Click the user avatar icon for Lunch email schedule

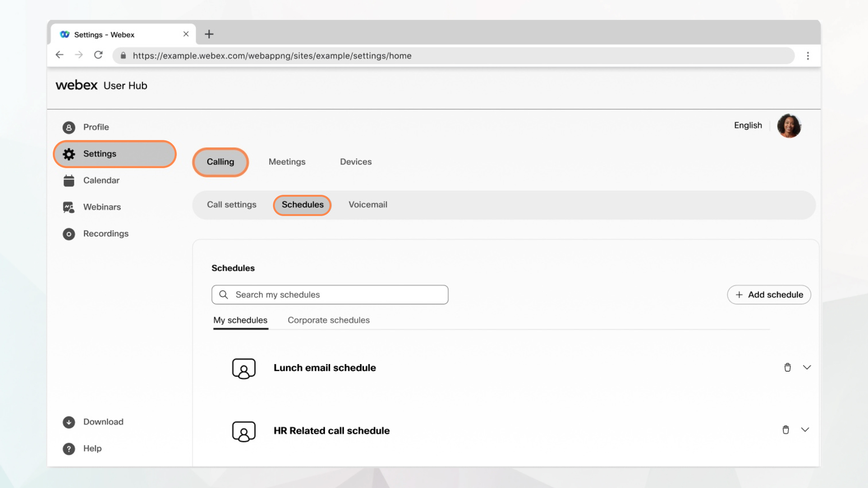tap(243, 368)
